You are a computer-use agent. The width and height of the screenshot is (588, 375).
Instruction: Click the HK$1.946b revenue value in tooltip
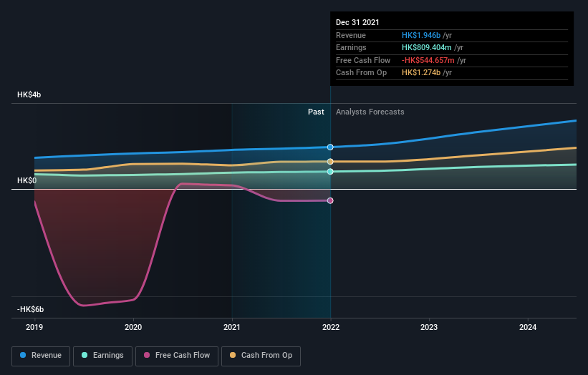pos(420,35)
